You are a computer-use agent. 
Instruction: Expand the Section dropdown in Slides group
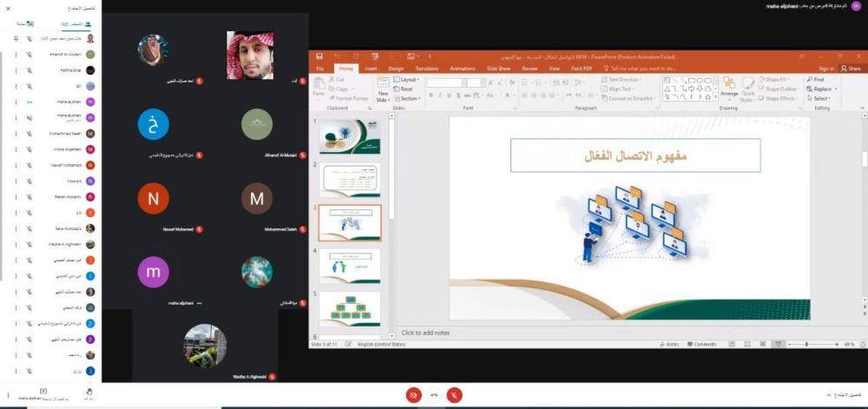[x=410, y=98]
